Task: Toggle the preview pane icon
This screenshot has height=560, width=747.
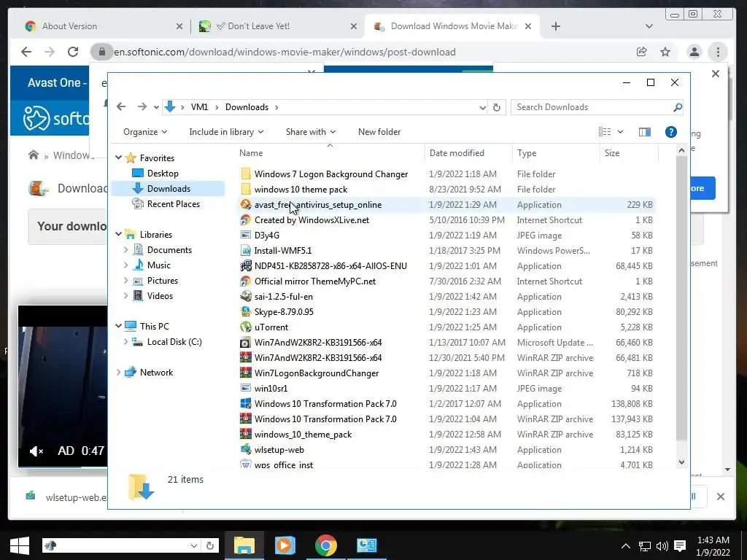Action: 645,132
